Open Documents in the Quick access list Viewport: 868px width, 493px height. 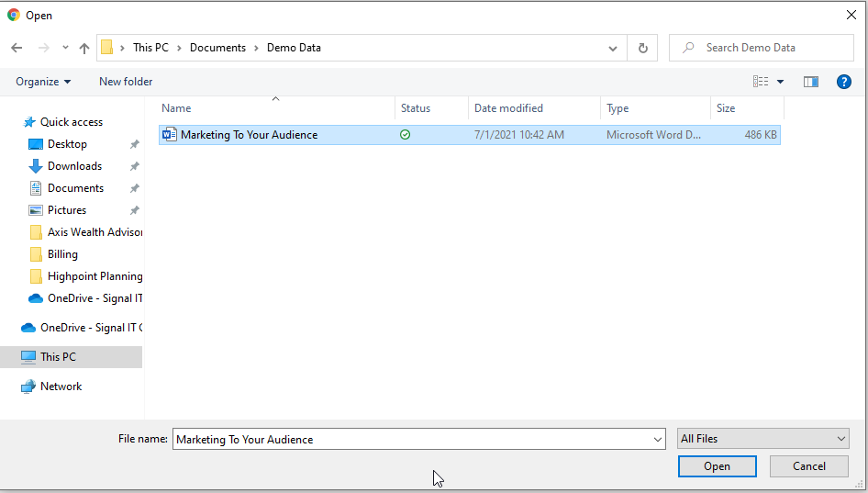click(x=75, y=188)
